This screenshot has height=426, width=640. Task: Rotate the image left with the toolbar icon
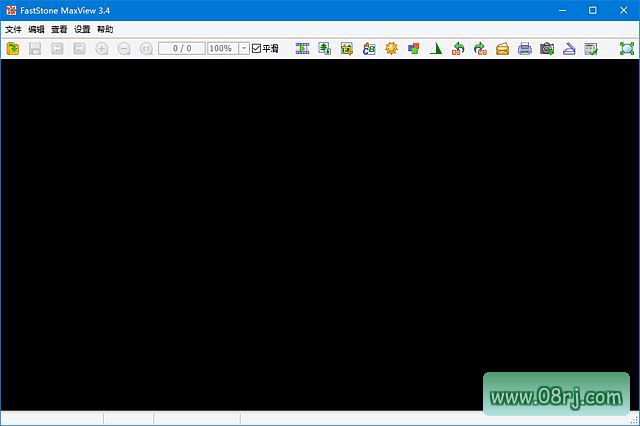(x=458, y=48)
